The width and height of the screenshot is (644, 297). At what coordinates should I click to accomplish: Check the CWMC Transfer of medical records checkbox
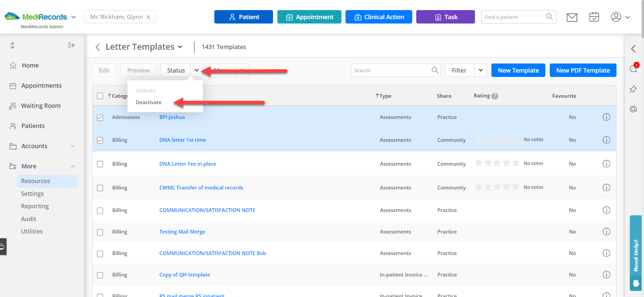tap(100, 188)
